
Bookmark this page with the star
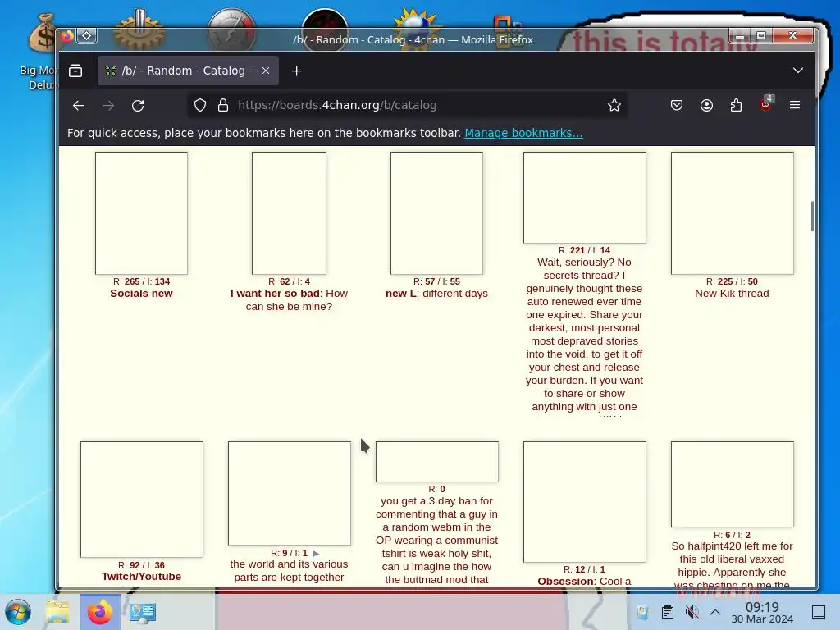click(x=614, y=106)
